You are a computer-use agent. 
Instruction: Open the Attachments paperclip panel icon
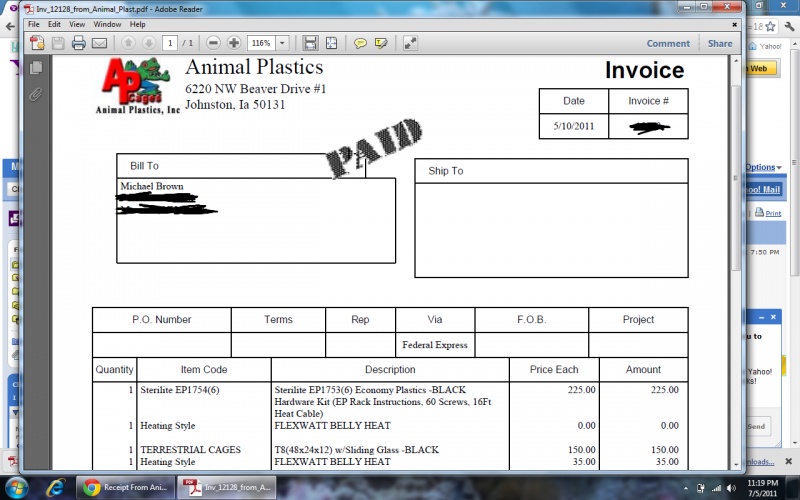click(x=36, y=94)
